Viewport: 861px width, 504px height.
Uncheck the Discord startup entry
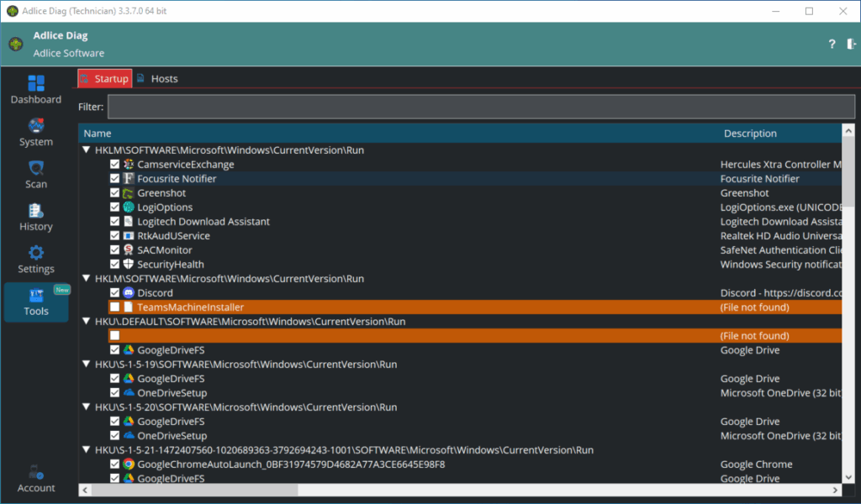[115, 293]
